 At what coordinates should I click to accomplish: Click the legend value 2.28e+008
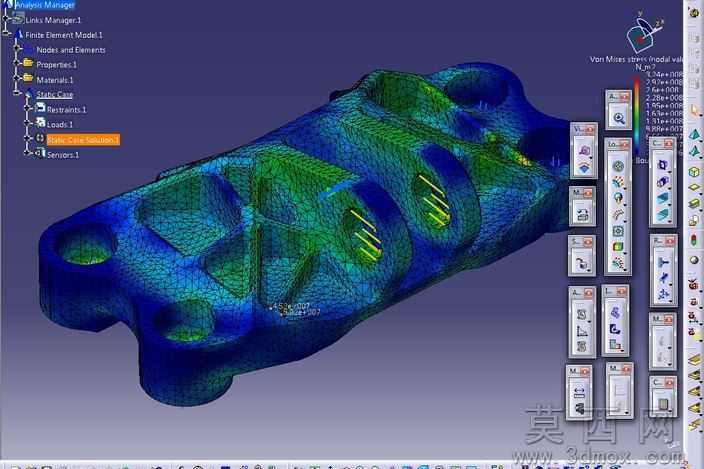pyautogui.click(x=664, y=98)
